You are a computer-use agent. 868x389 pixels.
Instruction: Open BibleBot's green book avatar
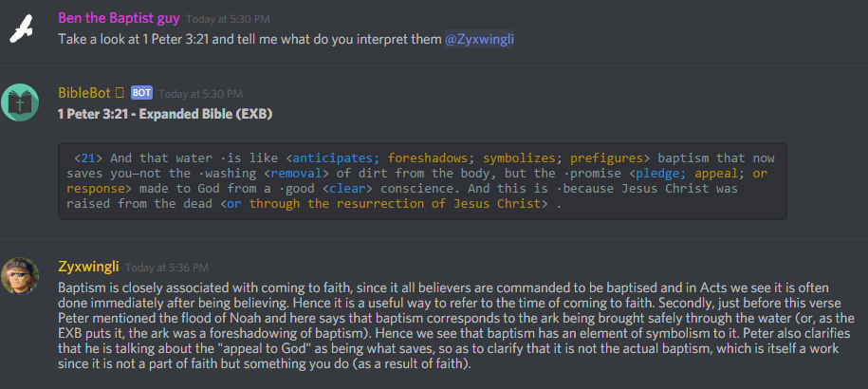(21, 102)
